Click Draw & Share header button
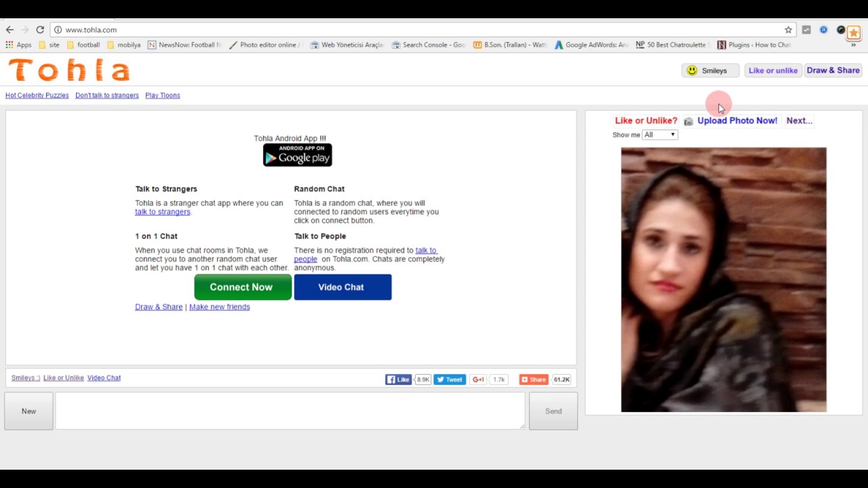868x488 pixels. point(833,70)
